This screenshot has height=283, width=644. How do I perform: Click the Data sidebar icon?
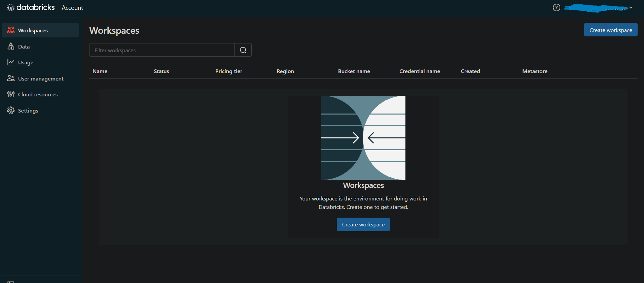point(11,46)
